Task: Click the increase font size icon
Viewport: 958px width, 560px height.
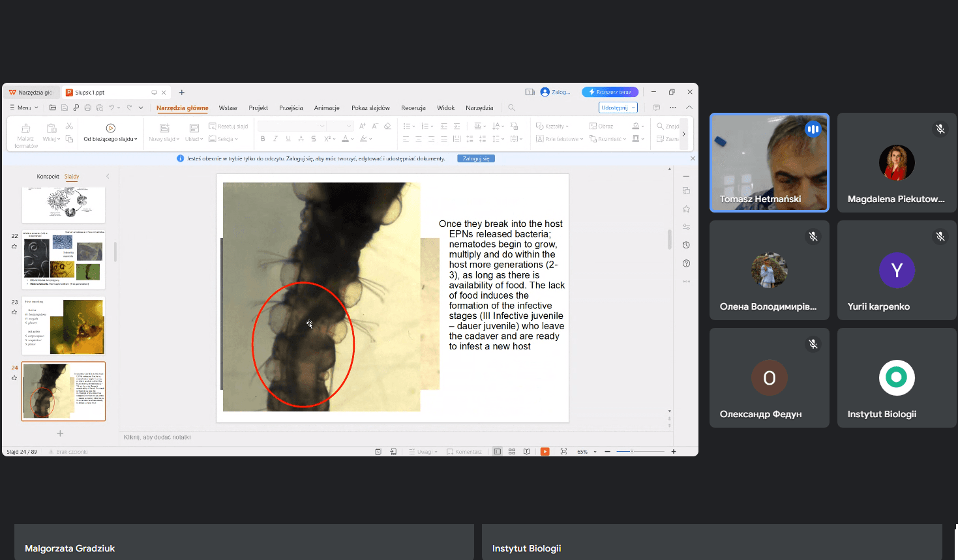Action: click(362, 126)
